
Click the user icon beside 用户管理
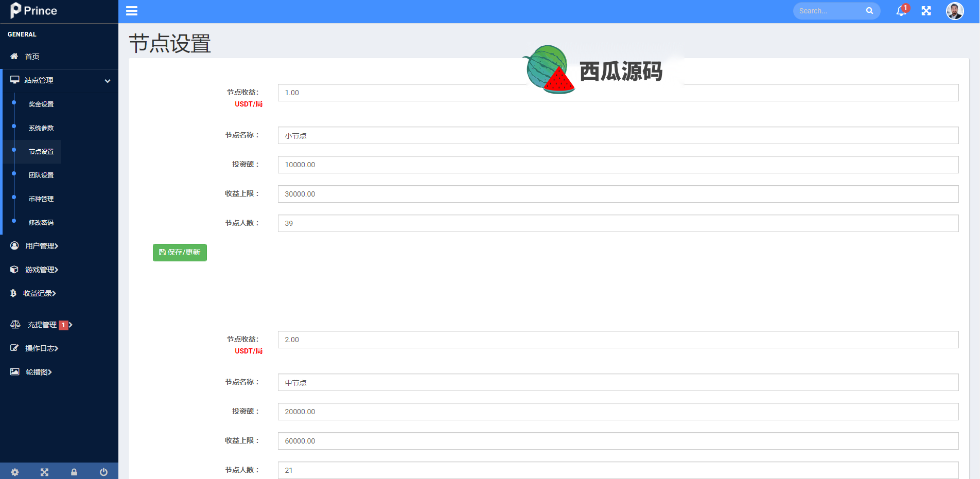[14, 246]
